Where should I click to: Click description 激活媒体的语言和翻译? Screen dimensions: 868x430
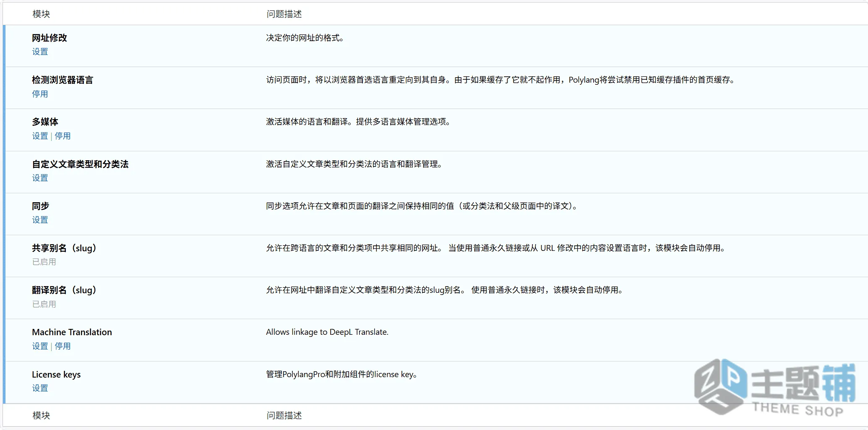tap(358, 122)
